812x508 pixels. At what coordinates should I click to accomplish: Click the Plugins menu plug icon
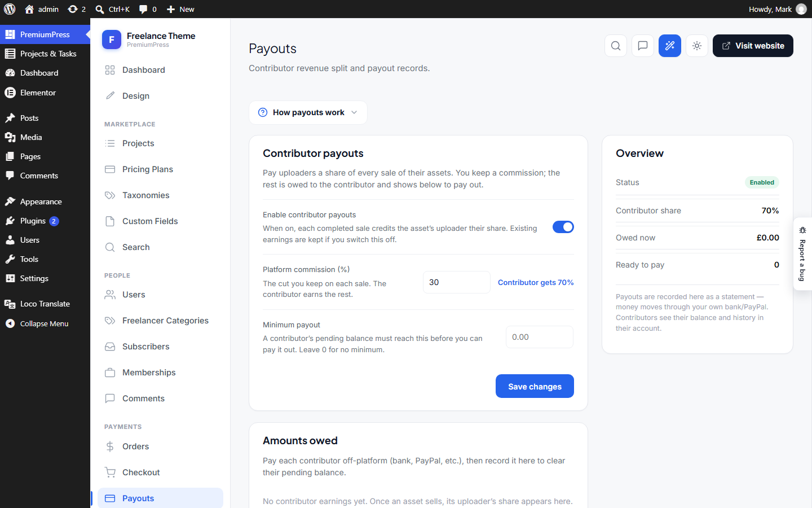(x=10, y=221)
